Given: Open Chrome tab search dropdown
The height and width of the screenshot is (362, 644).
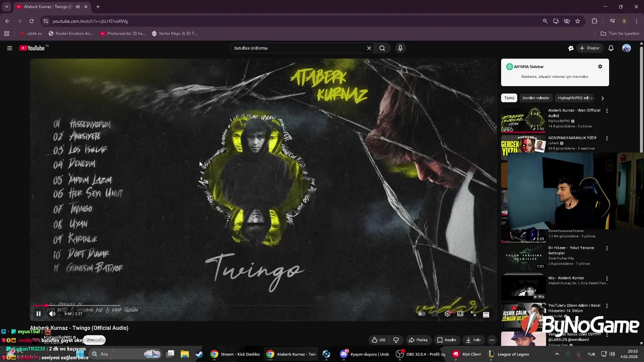Looking at the screenshot, I should pyautogui.click(x=7, y=7).
